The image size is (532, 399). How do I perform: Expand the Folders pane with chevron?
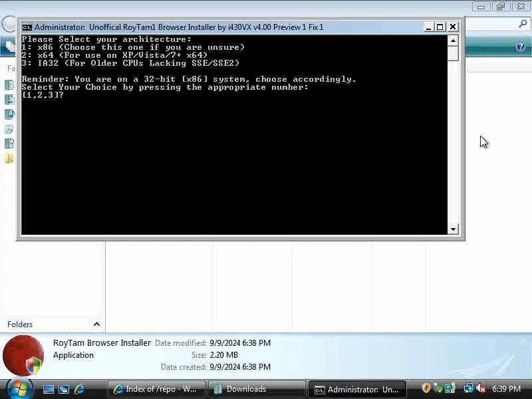[x=96, y=325]
